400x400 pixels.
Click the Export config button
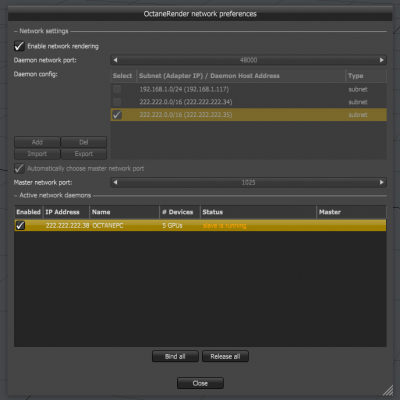pyautogui.click(x=84, y=154)
